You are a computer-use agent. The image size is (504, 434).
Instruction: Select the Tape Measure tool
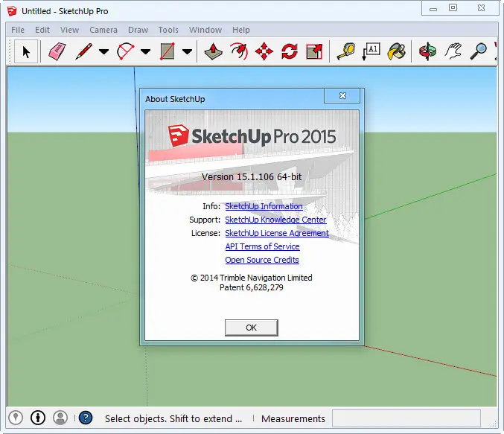(x=346, y=51)
